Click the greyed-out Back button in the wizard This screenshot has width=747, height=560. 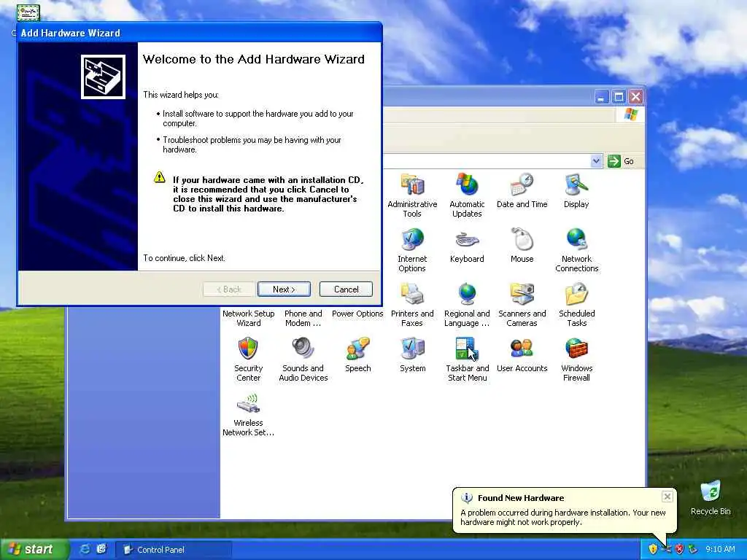click(x=229, y=289)
